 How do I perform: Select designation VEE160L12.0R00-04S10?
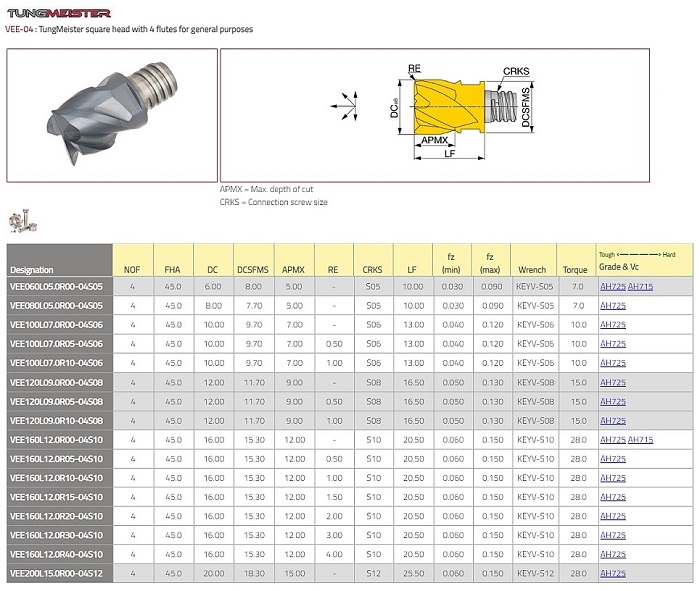(x=56, y=440)
